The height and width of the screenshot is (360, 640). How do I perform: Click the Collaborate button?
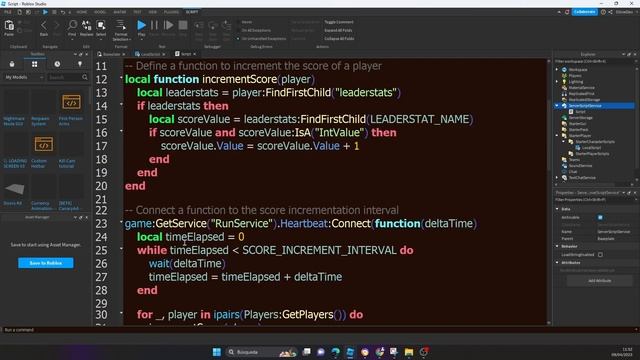[584, 12]
